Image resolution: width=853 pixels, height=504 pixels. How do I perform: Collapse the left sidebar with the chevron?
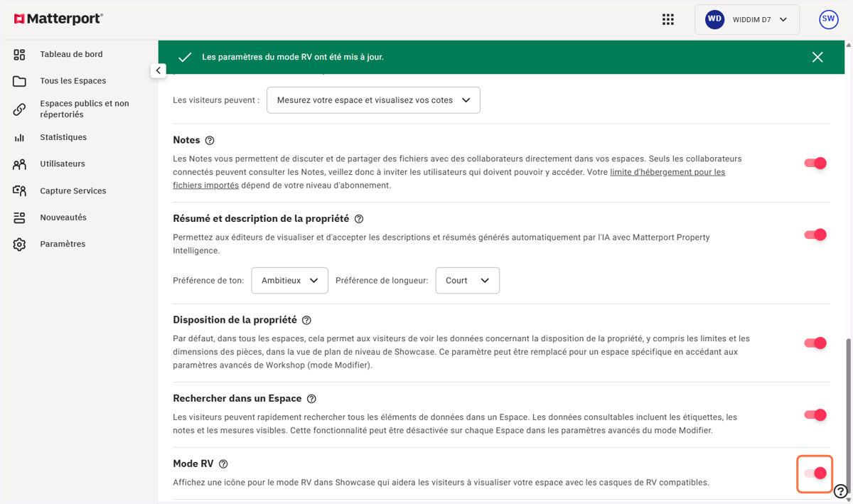(x=158, y=70)
